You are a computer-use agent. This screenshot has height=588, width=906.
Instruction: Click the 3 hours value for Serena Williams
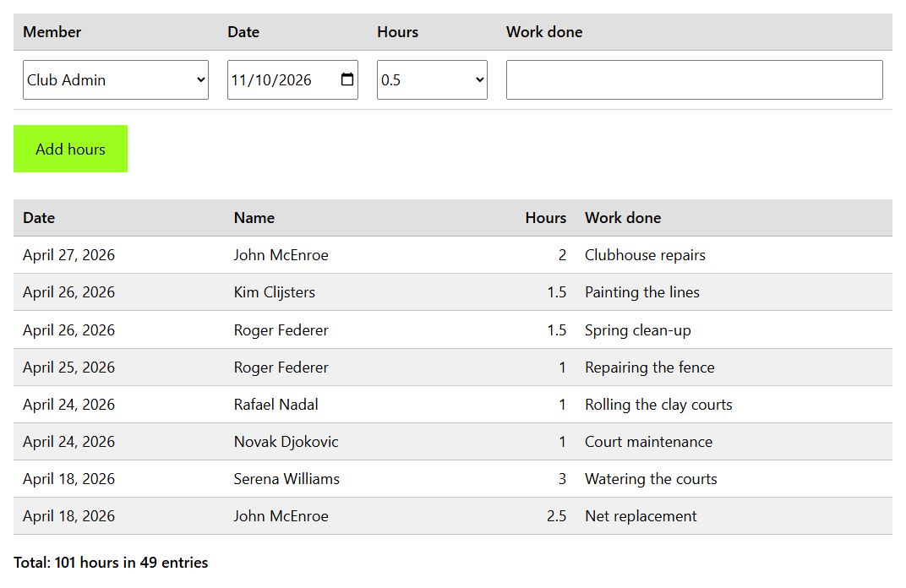point(562,479)
